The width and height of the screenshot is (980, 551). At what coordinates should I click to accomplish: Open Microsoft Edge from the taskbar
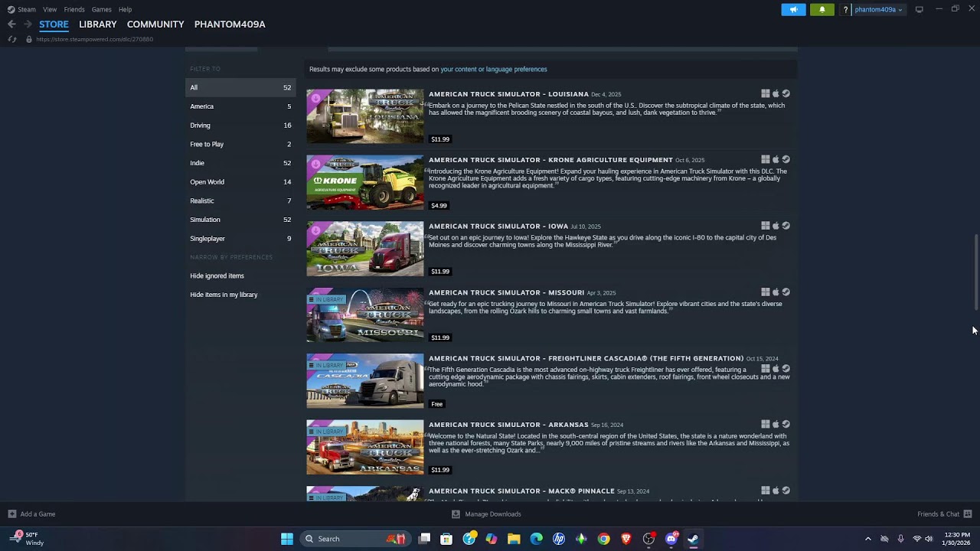tap(536, 539)
